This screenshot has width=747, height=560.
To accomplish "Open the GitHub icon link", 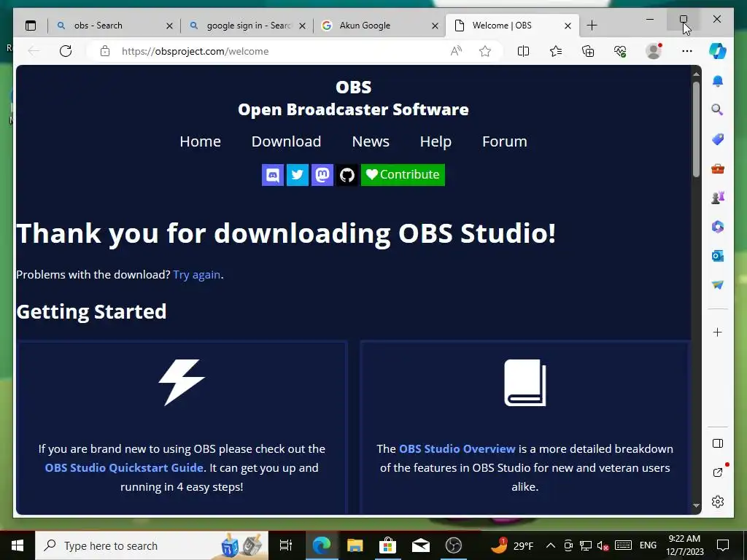I will [347, 175].
